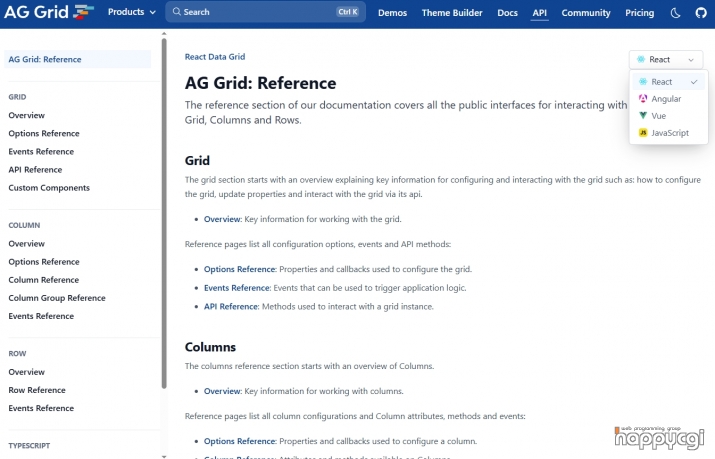Click the React Data Grid breadcrumb
This screenshot has height=459, width=715.
point(214,57)
